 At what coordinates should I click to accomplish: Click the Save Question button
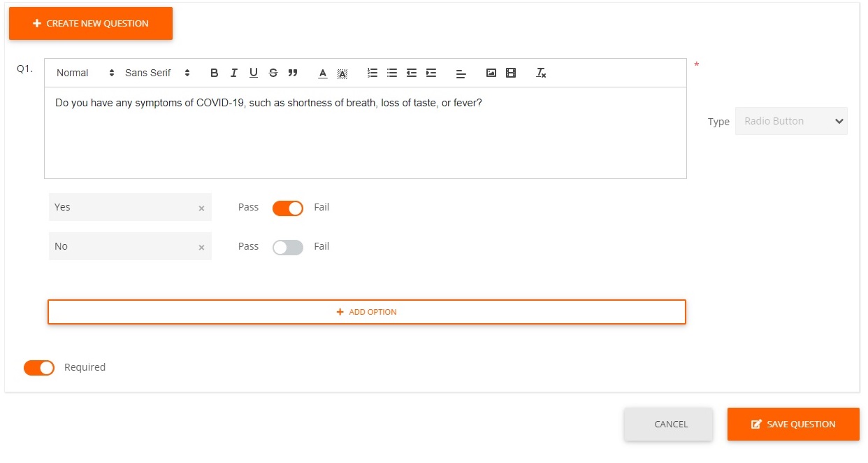793,425
